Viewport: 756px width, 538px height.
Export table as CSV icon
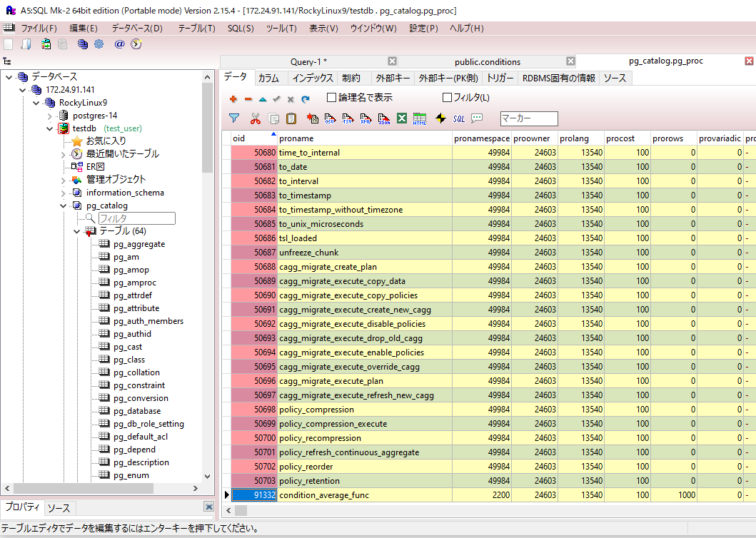[331, 118]
